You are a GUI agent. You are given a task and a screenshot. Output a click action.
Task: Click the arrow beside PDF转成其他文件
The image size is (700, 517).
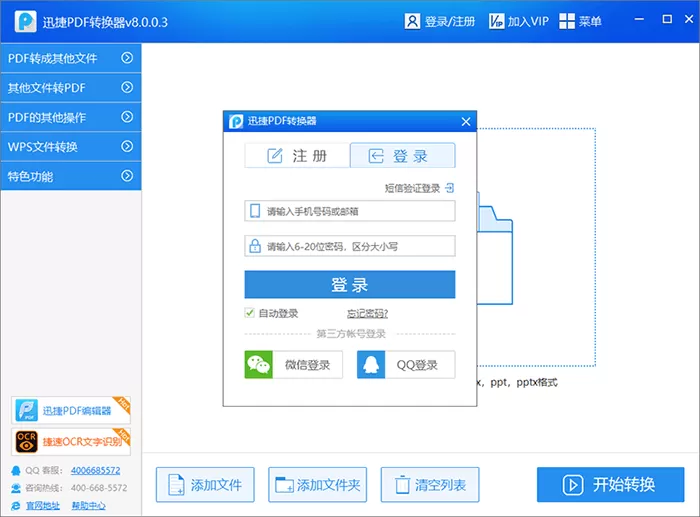pos(127,58)
